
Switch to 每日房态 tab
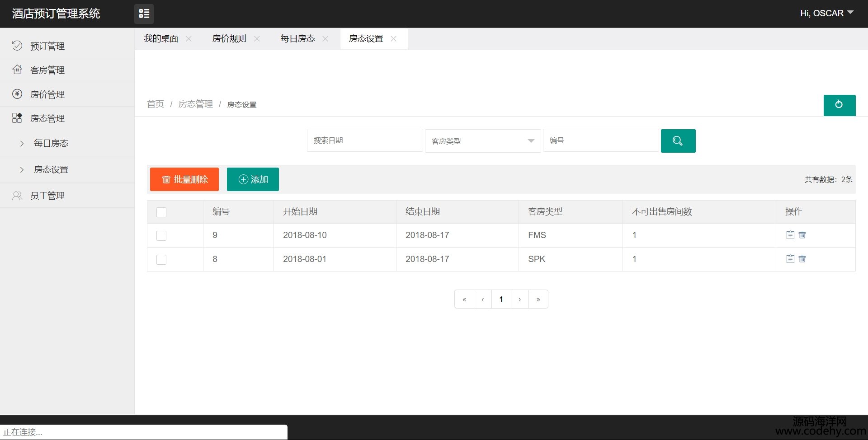point(297,39)
